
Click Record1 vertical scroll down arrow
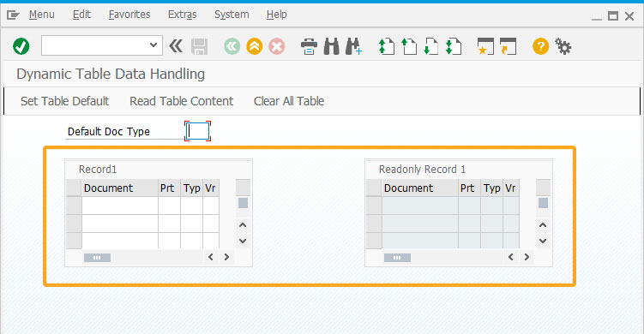point(243,241)
